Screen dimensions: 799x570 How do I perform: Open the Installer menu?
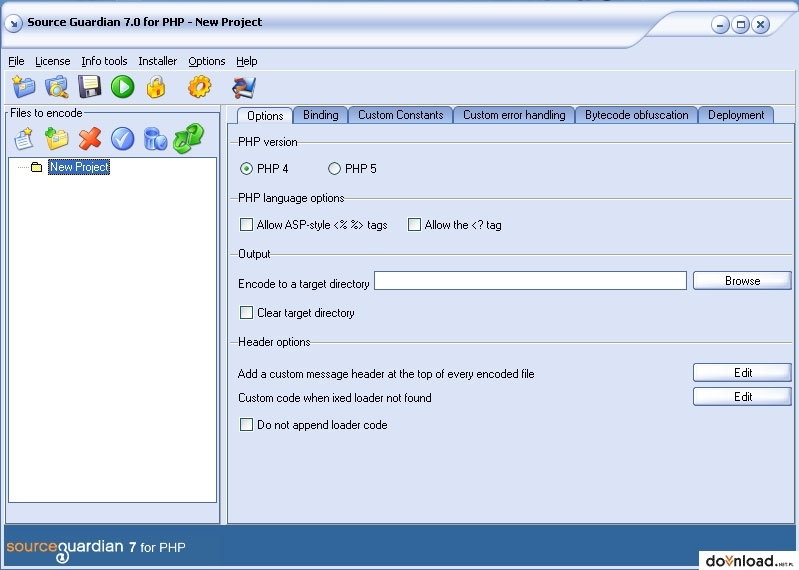click(157, 61)
